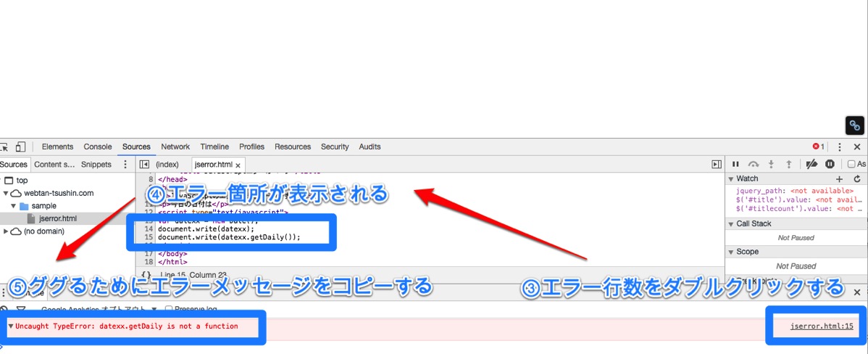
Task: Click line number 18 in the gutter
Action: tap(147, 262)
